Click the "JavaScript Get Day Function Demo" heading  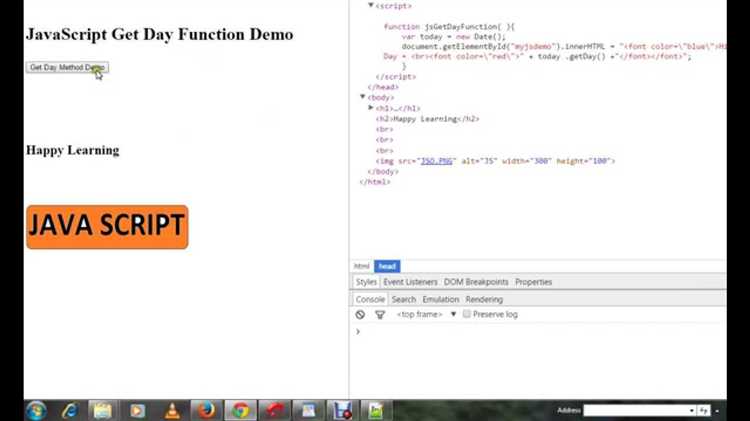(x=160, y=34)
